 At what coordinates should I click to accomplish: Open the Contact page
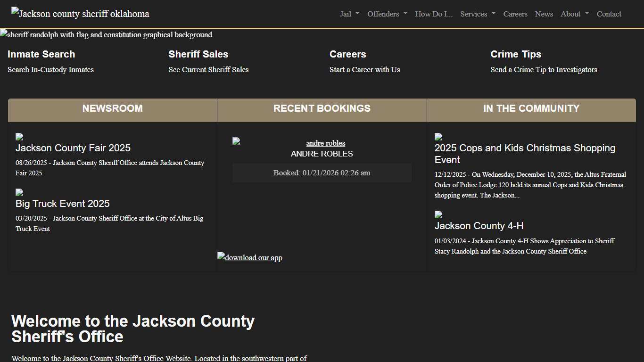click(609, 14)
